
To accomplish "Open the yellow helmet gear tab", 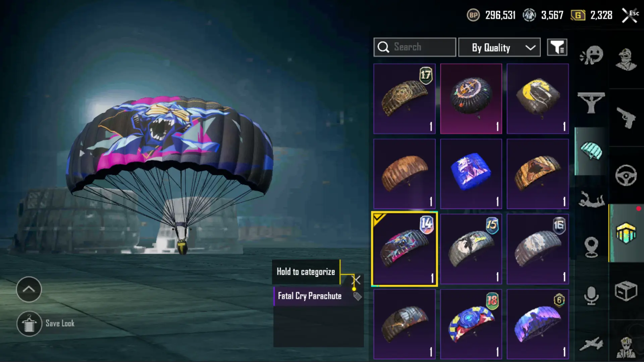I will (626, 233).
